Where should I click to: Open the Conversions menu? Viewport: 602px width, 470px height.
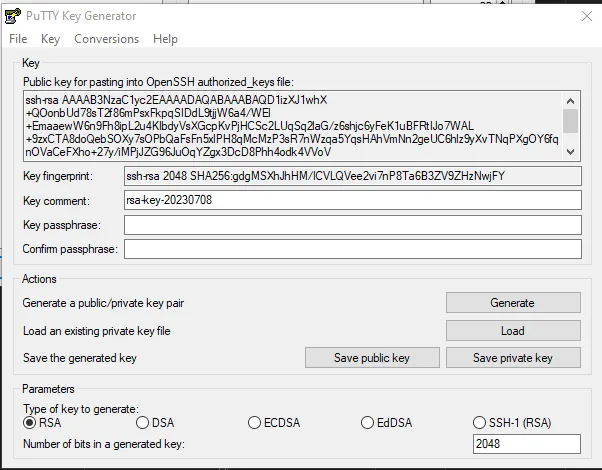[x=106, y=39]
